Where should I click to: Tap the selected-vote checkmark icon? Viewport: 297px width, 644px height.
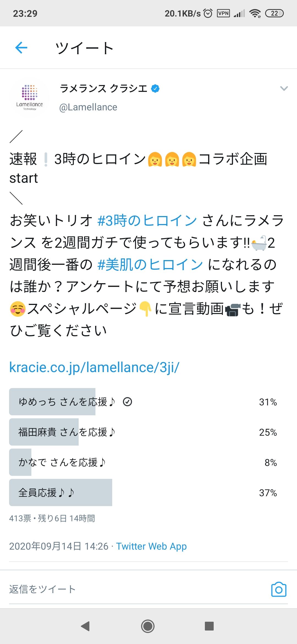tap(127, 402)
